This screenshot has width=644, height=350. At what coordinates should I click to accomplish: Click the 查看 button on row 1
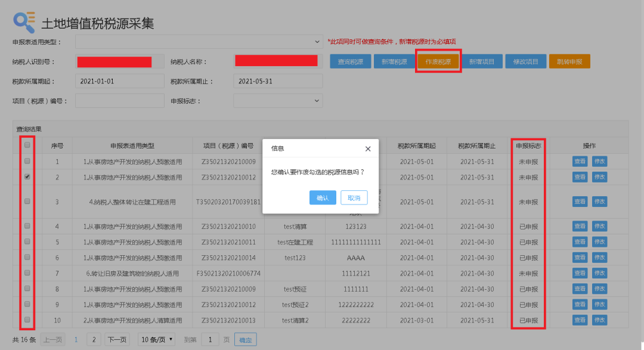pyautogui.click(x=579, y=161)
